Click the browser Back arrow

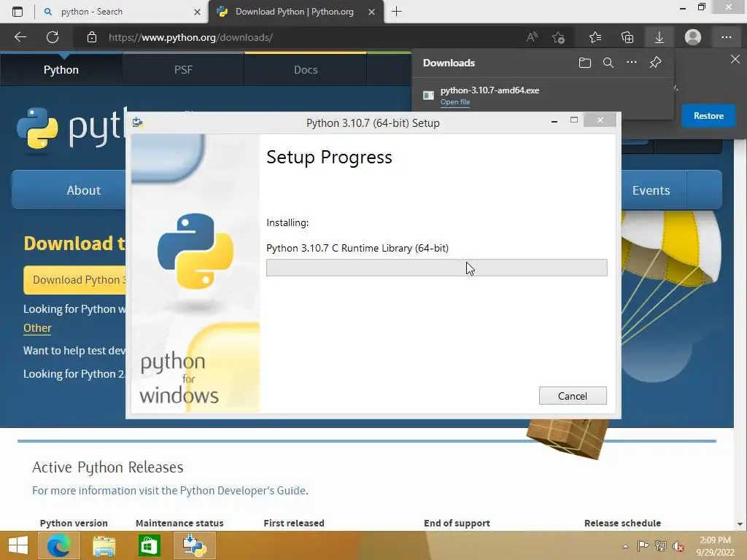(x=20, y=37)
